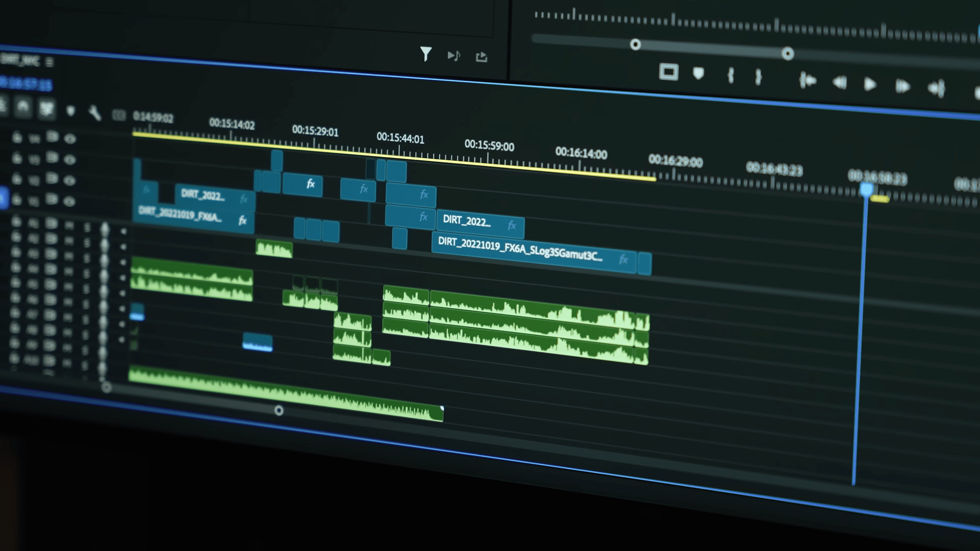
Task: Step back one frame in the monitor
Action: (x=839, y=82)
